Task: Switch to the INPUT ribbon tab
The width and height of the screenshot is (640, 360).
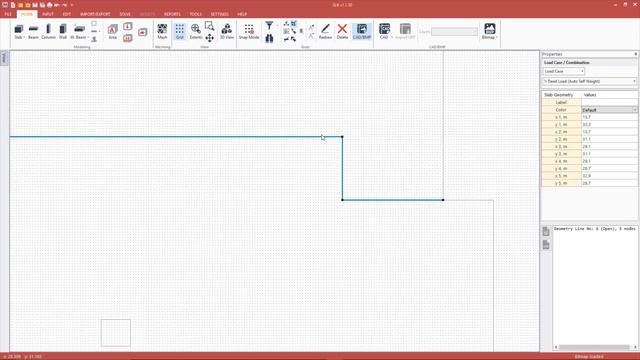Action: [x=48, y=14]
